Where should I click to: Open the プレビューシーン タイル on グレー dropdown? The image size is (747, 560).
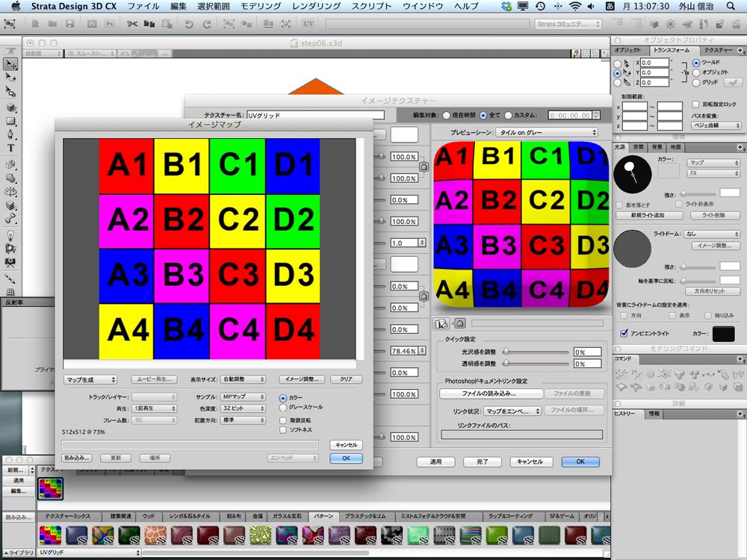(x=547, y=132)
